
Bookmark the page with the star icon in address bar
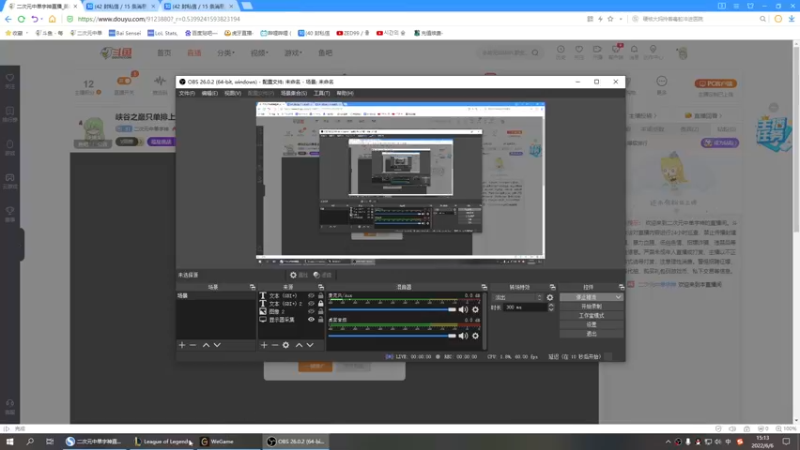click(610, 19)
